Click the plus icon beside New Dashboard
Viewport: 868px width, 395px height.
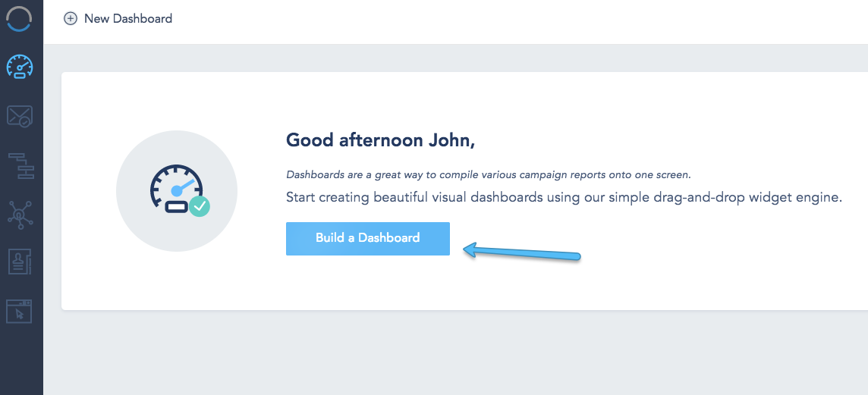(x=71, y=19)
